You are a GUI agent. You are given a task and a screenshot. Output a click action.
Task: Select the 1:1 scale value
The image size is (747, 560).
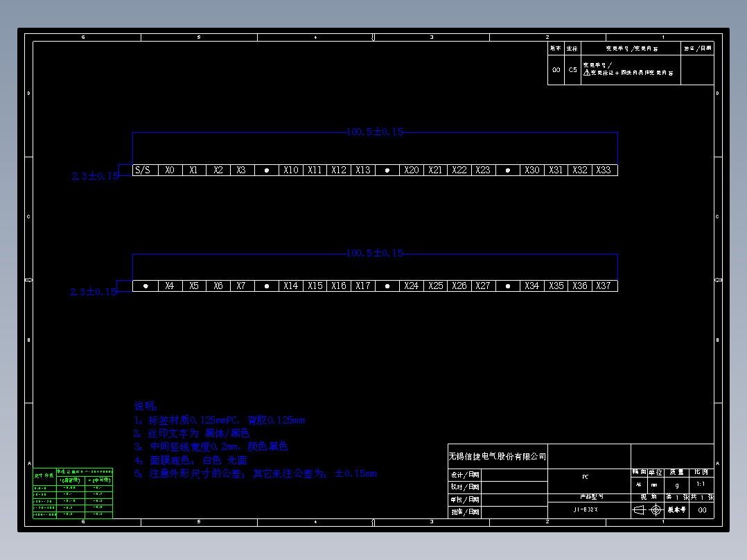[701, 484]
